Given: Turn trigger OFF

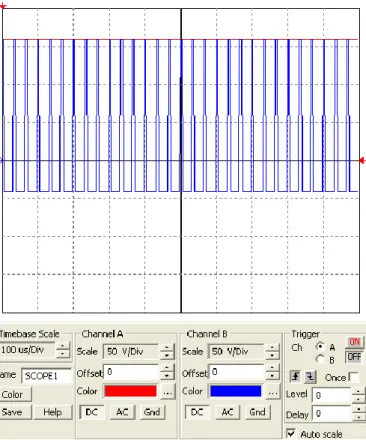Looking at the screenshot, I should (x=354, y=357).
